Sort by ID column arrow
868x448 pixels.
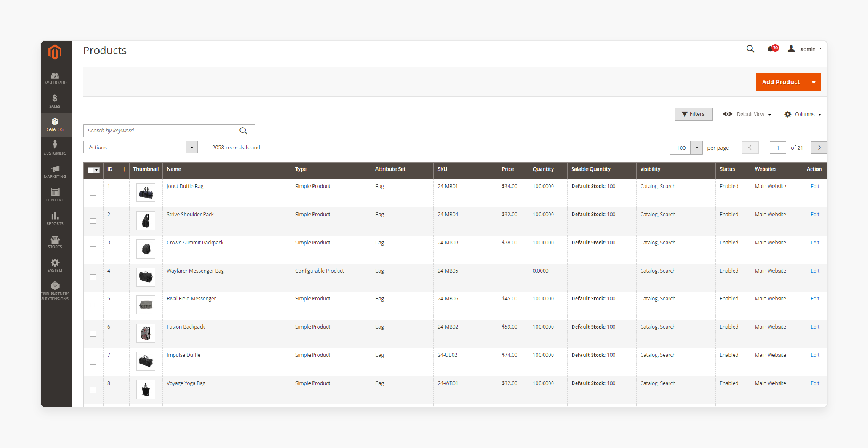(124, 169)
